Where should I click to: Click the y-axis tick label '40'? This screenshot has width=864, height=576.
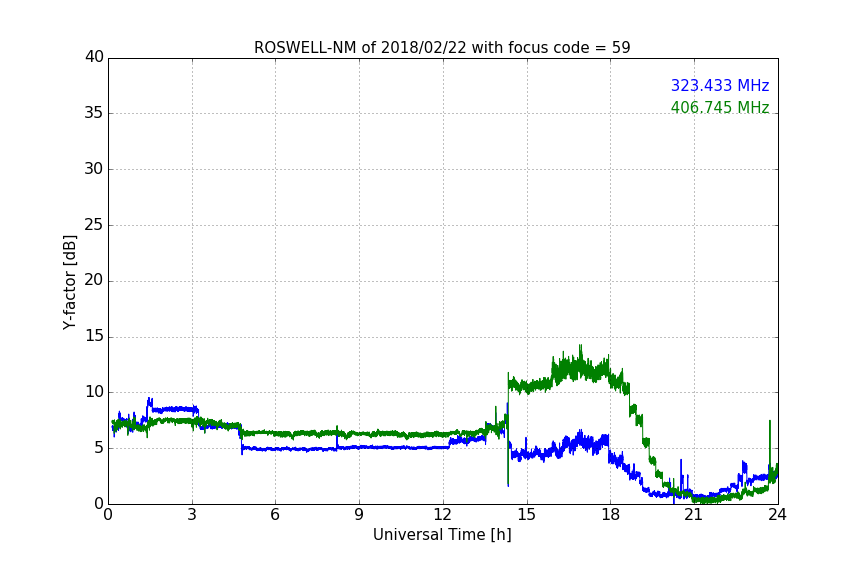coord(94,57)
